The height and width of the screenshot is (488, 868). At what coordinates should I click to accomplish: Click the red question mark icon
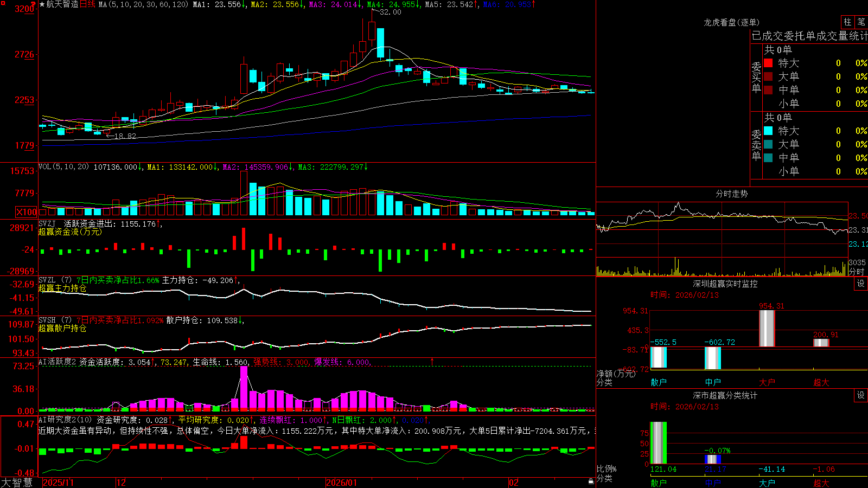pos(33,4)
